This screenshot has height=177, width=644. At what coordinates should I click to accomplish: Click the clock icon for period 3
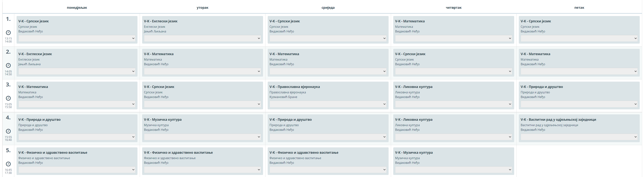pyautogui.click(x=8, y=98)
